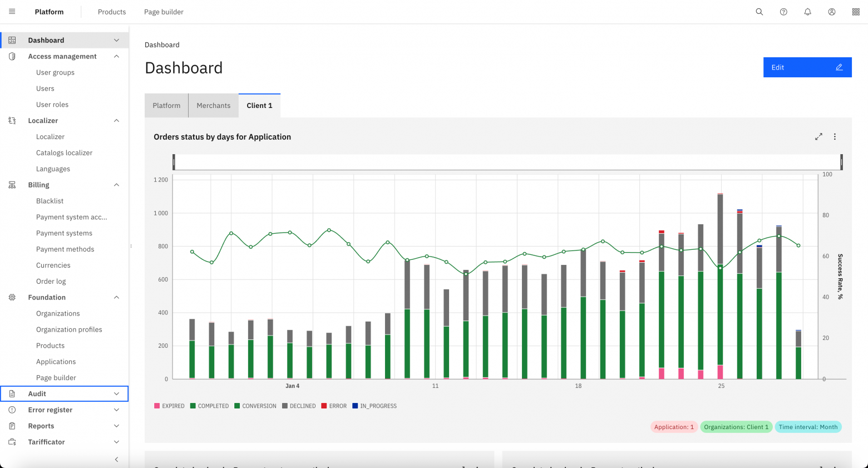Toggle the IN_PROGRESS legend series

[374, 406]
